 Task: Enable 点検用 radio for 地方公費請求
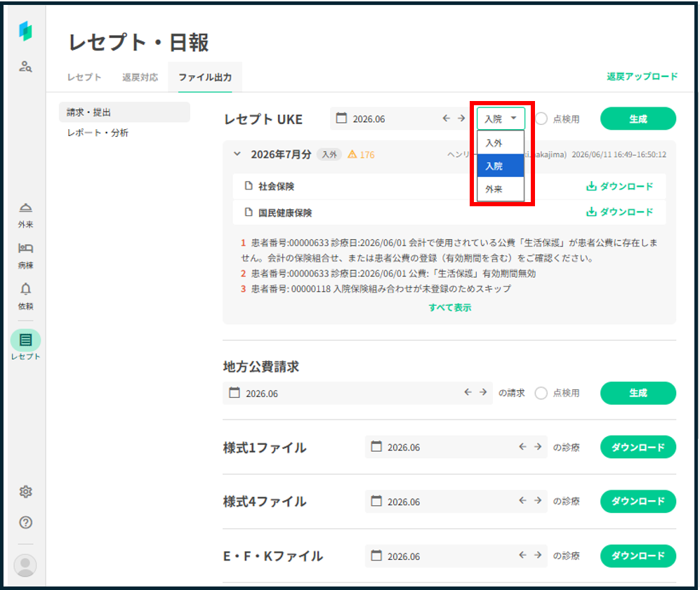tap(541, 393)
